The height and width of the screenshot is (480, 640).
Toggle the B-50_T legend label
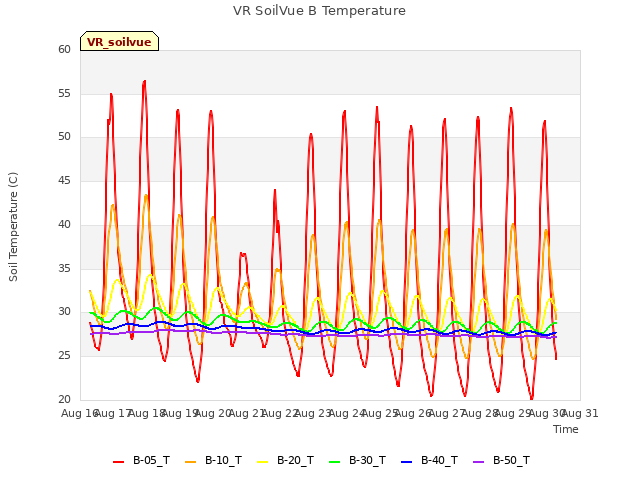[511, 460]
